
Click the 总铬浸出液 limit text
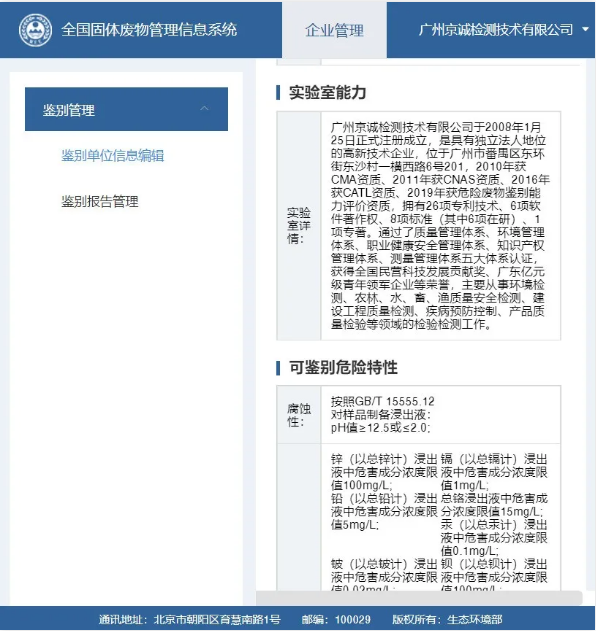coord(494,505)
